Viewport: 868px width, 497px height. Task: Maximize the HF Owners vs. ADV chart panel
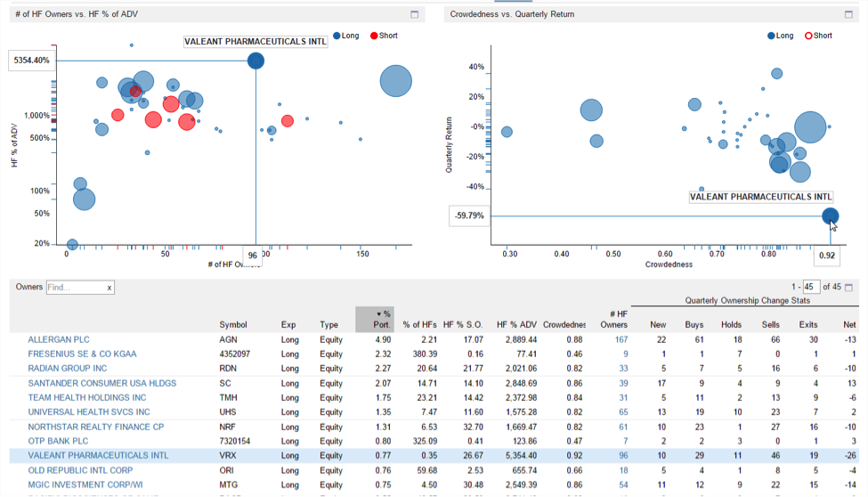coord(414,14)
